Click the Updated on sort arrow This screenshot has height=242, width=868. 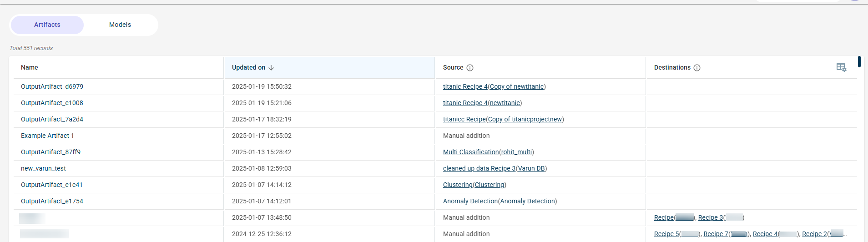271,68
